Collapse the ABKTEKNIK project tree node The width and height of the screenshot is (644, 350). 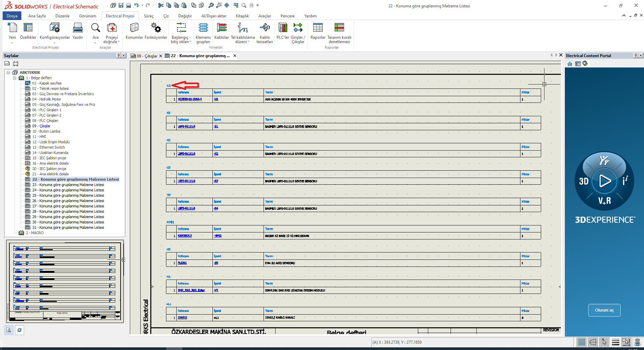(x=8, y=72)
